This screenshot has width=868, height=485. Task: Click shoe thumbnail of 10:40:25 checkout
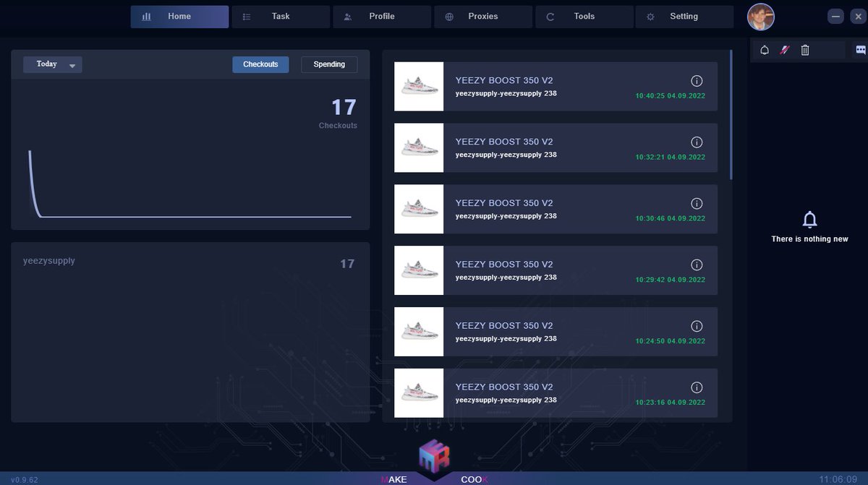[x=419, y=87]
